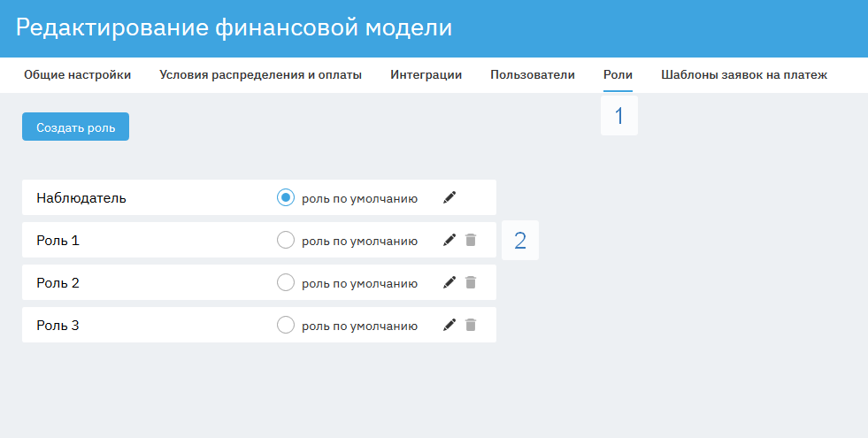
Task: Make Роль 2 the default role
Action: tap(285, 282)
